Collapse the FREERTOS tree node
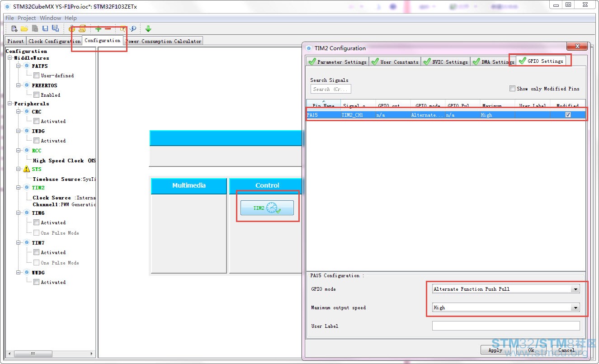This screenshot has height=364, width=599. [19, 85]
